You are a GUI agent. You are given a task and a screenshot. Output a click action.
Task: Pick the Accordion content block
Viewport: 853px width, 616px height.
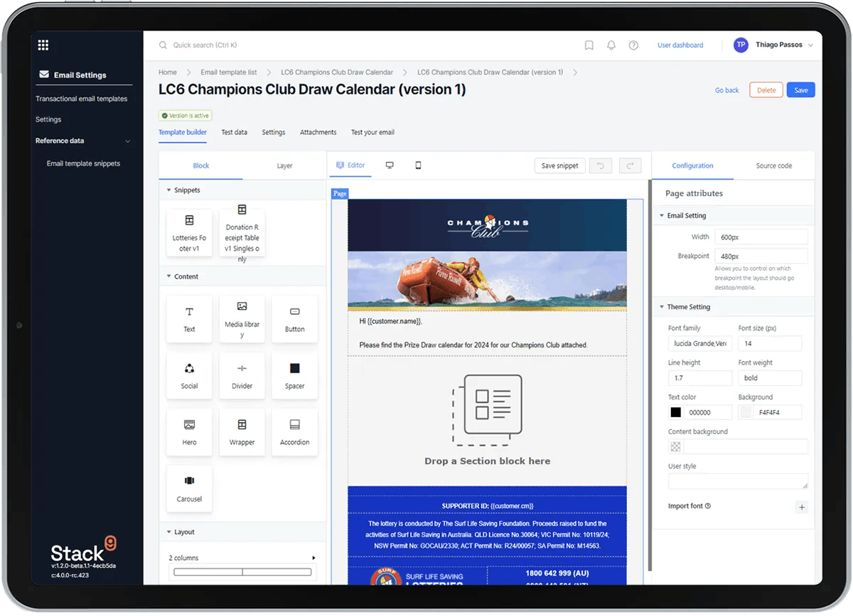294,432
